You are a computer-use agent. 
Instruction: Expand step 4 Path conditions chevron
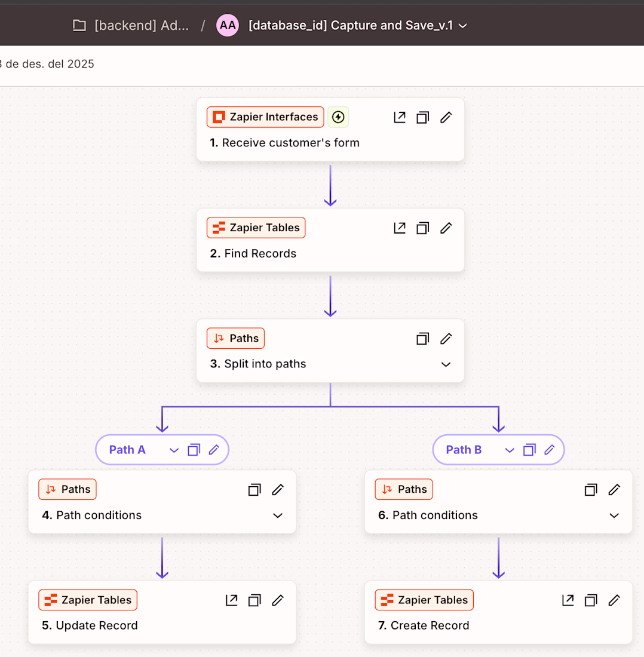coord(278,515)
